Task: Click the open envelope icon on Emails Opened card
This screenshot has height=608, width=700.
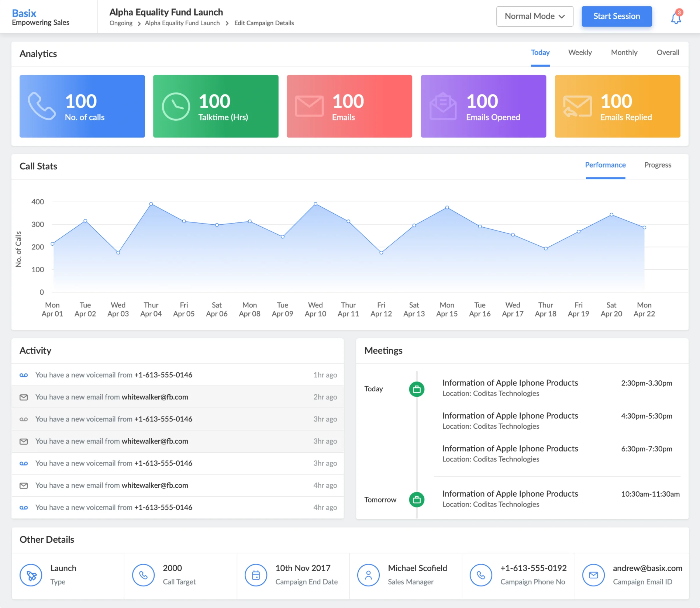Action: (x=443, y=106)
